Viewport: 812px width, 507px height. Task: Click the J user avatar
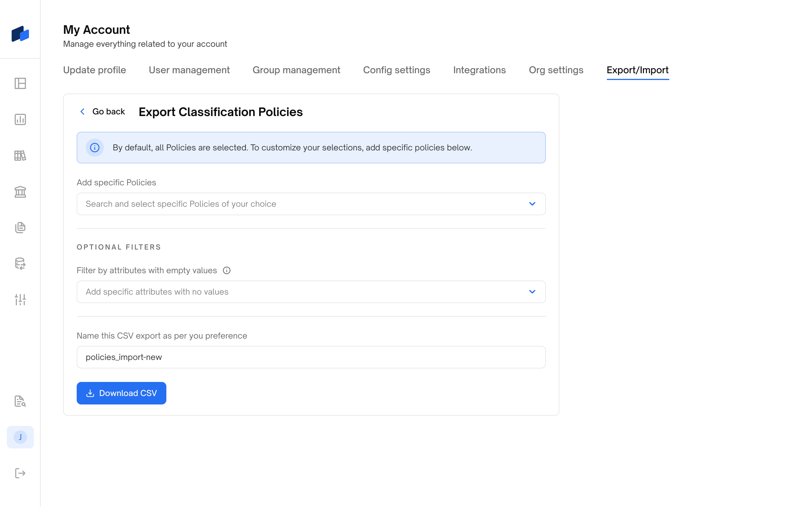tap(20, 437)
